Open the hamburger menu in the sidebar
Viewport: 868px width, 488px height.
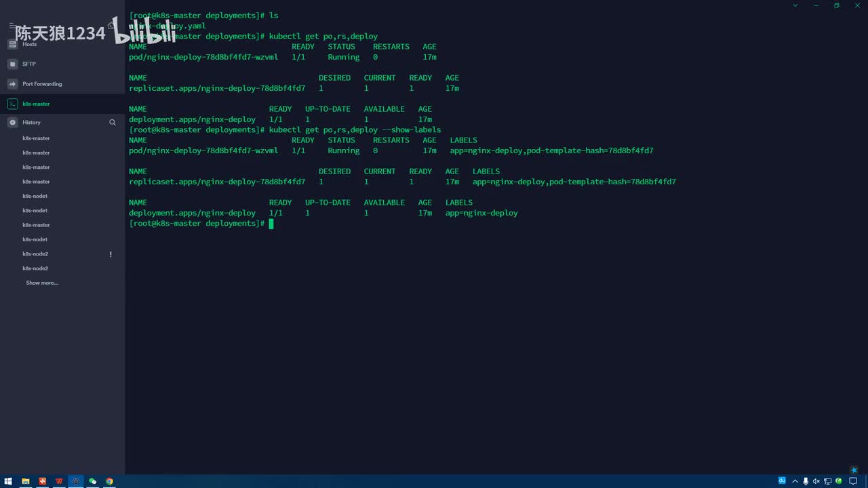click(x=12, y=25)
